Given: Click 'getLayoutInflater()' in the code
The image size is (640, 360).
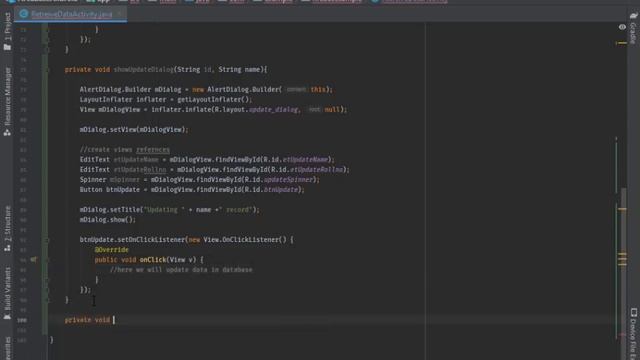Looking at the screenshot, I should point(214,100).
